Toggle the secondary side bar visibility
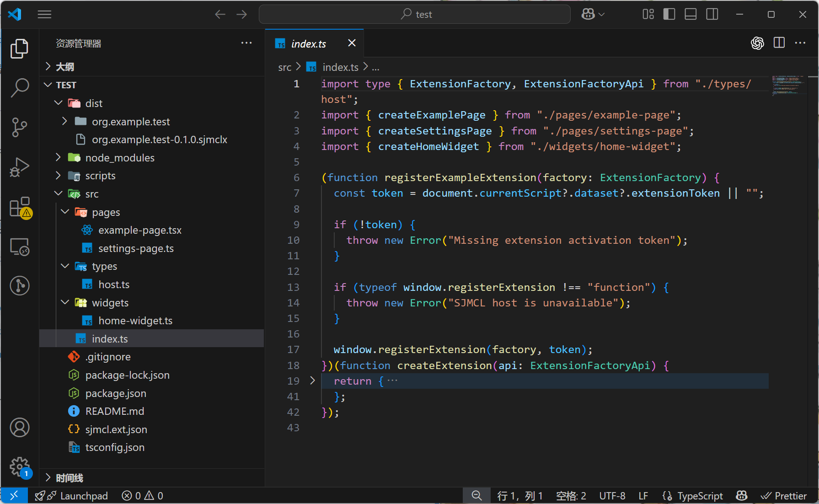Screen dimensions: 819x504 [x=712, y=14]
